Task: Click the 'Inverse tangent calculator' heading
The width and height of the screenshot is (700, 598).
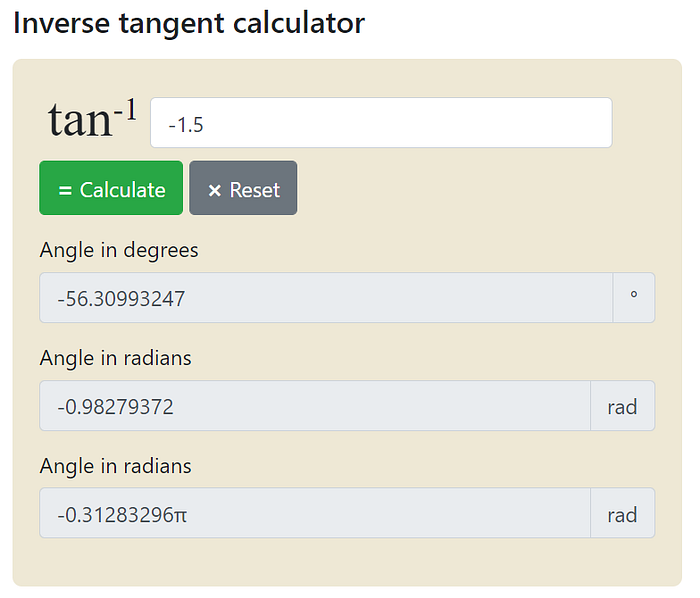Action: [x=189, y=23]
